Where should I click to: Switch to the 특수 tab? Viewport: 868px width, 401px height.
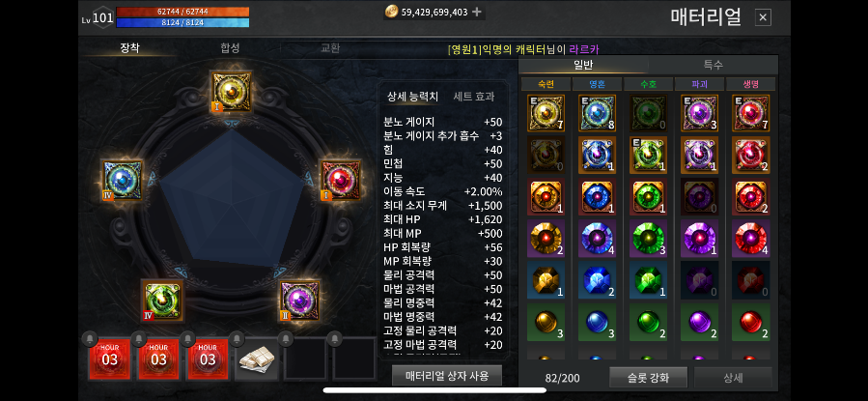tap(713, 64)
